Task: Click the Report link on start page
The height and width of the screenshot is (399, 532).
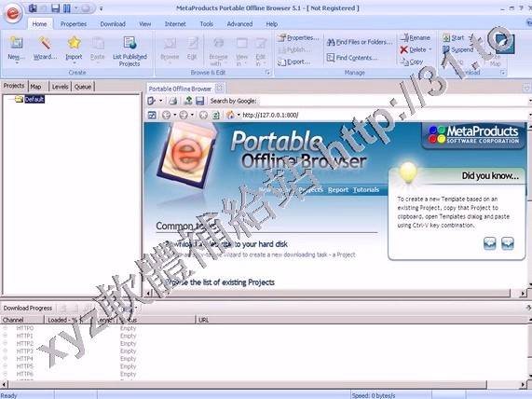Action: point(338,190)
